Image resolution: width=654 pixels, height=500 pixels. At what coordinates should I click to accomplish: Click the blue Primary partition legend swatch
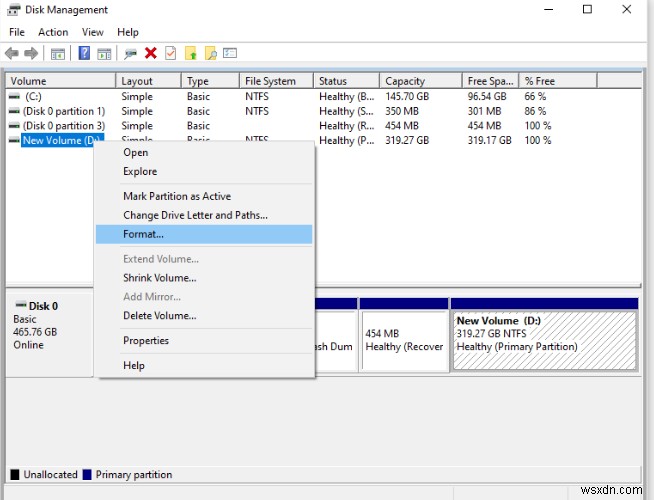pos(87,475)
